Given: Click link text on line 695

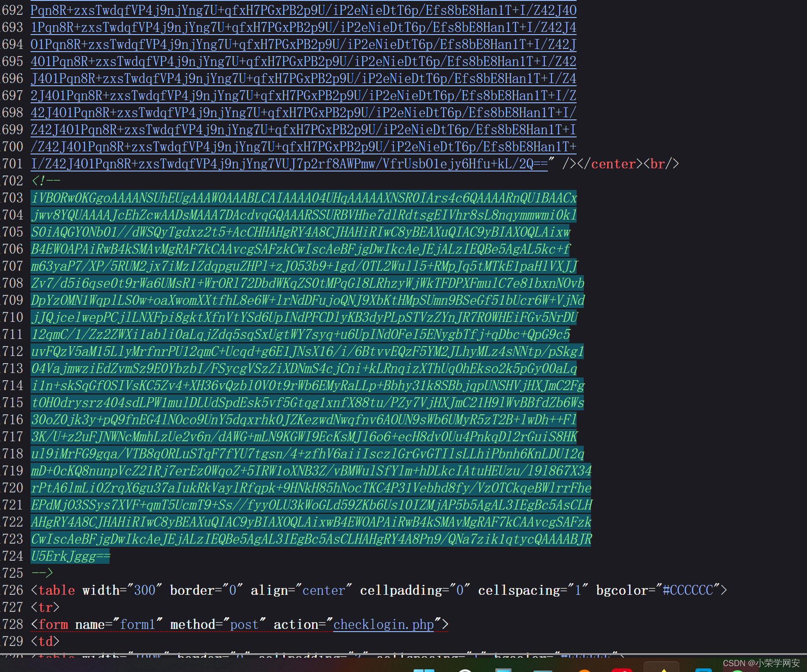Looking at the screenshot, I should coord(304,61).
